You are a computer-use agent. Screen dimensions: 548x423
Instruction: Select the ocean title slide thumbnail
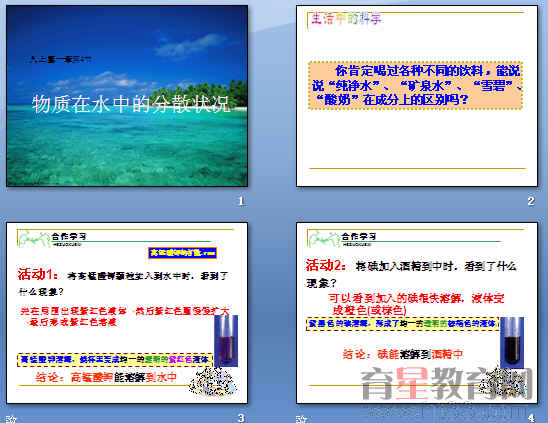tap(127, 96)
